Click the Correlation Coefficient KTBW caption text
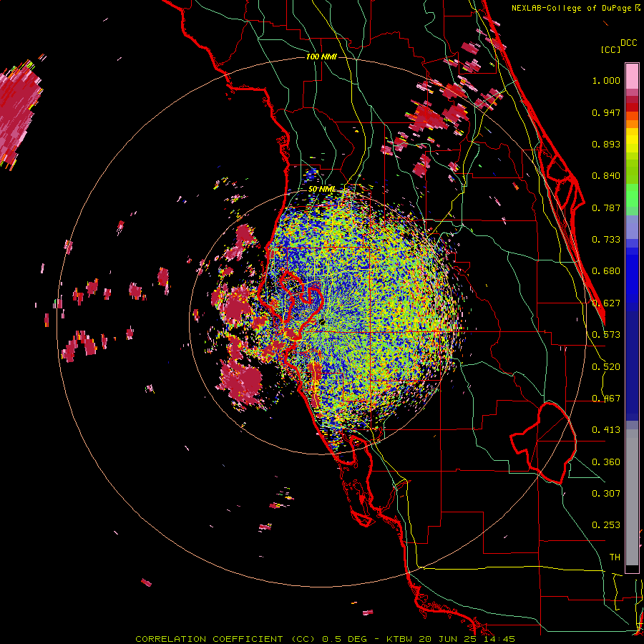The height and width of the screenshot is (644, 644). (x=325, y=639)
